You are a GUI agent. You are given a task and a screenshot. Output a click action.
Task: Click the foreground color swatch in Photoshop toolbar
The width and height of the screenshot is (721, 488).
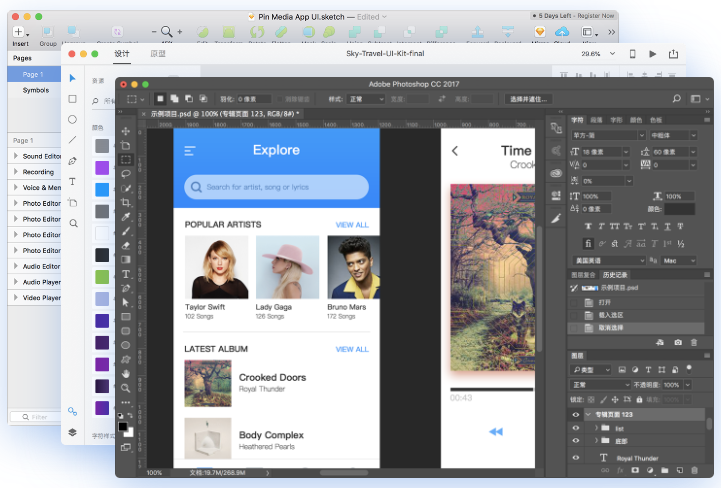123,426
